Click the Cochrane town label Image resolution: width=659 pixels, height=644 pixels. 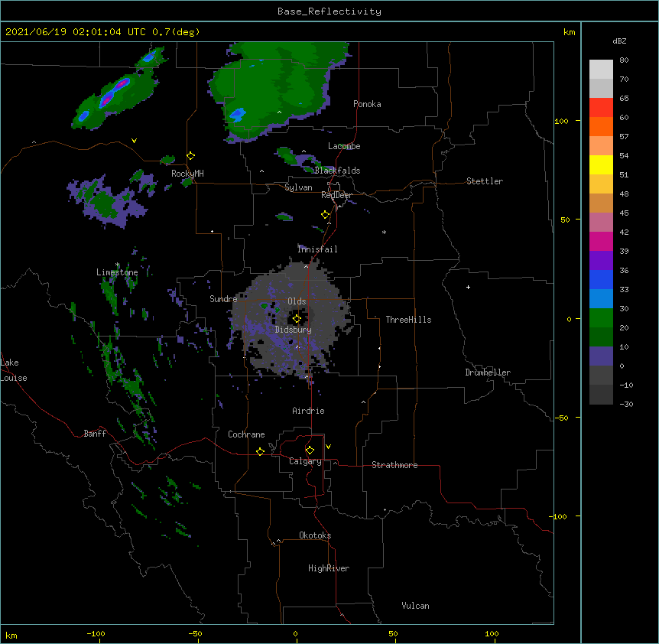(246, 434)
